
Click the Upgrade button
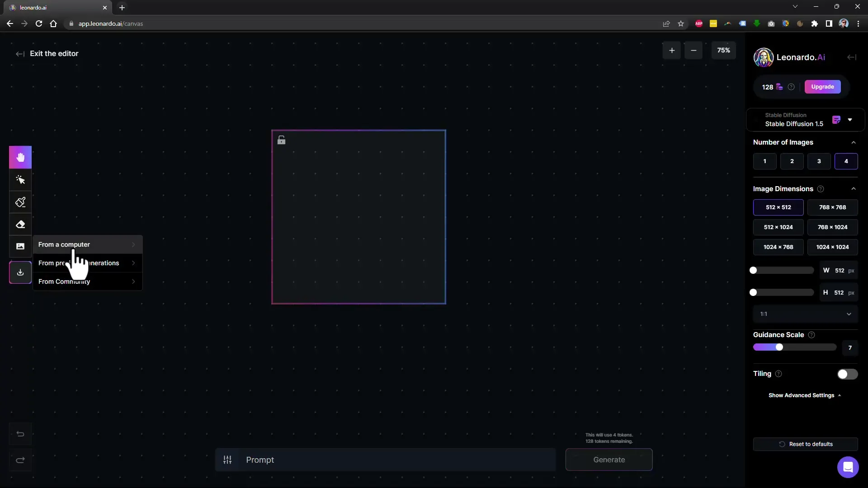pos(823,86)
